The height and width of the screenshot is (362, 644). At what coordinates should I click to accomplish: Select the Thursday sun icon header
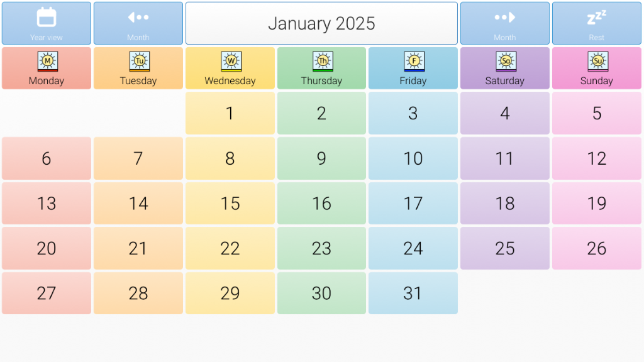(323, 62)
